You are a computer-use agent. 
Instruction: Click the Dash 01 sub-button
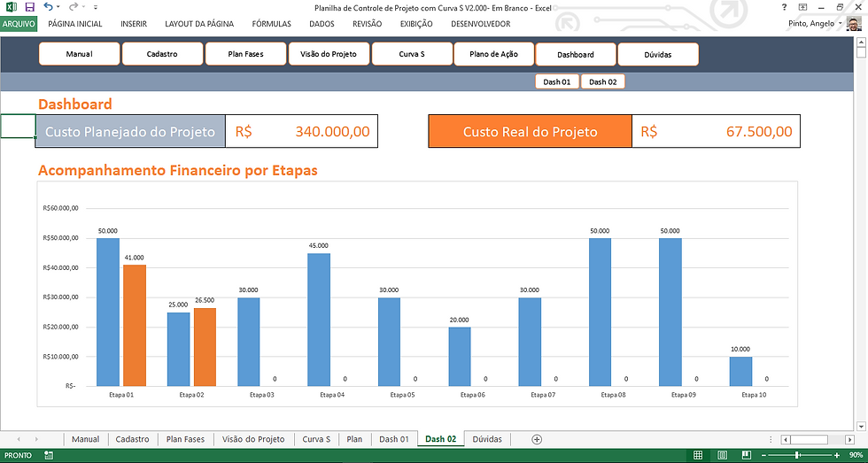coord(557,81)
